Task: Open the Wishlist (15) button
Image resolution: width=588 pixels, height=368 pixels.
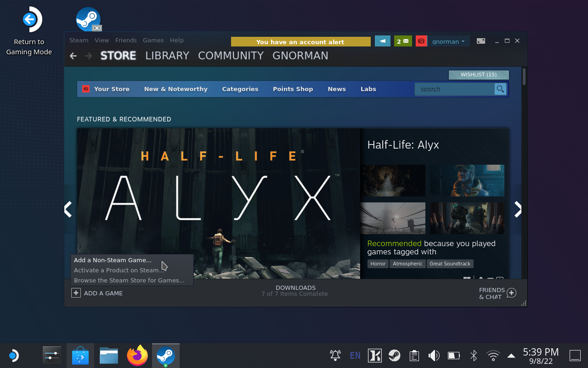Action: coord(479,75)
